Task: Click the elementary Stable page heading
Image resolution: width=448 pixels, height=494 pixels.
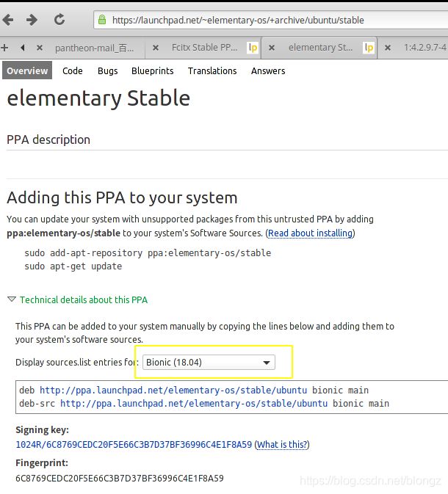Action: point(98,98)
